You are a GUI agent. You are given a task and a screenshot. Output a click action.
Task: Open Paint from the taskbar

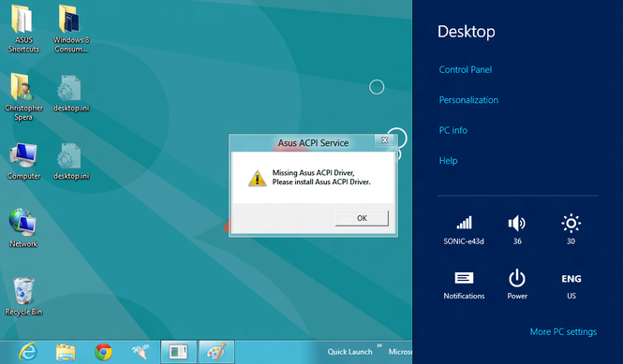[216, 352]
